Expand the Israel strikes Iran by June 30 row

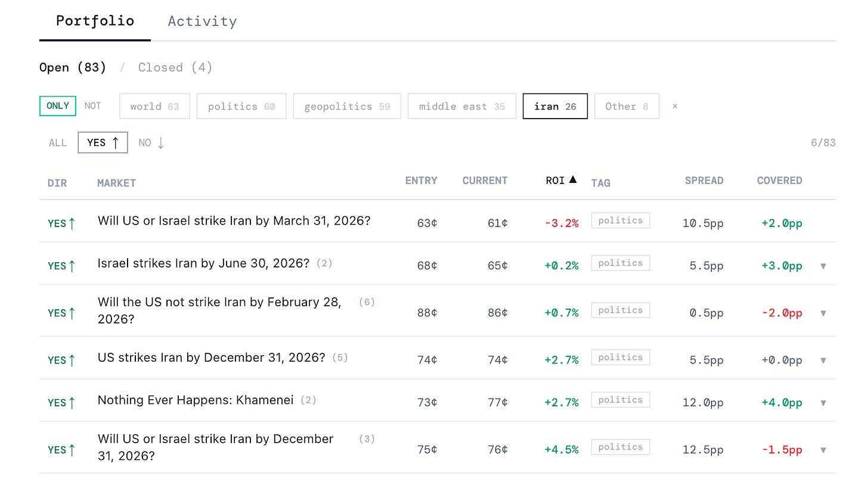(x=823, y=266)
